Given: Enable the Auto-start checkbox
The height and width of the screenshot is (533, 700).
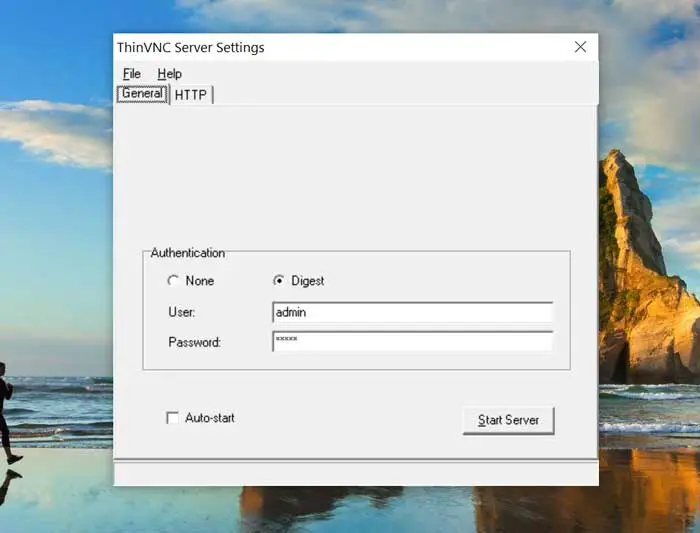Looking at the screenshot, I should 172,418.
